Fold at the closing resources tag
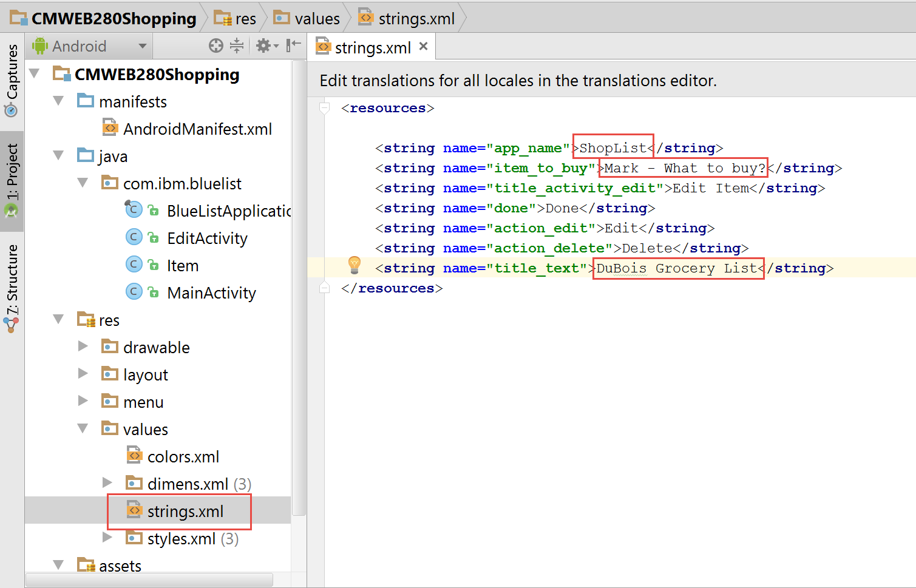This screenshot has height=588, width=916. click(x=325, y=288)
